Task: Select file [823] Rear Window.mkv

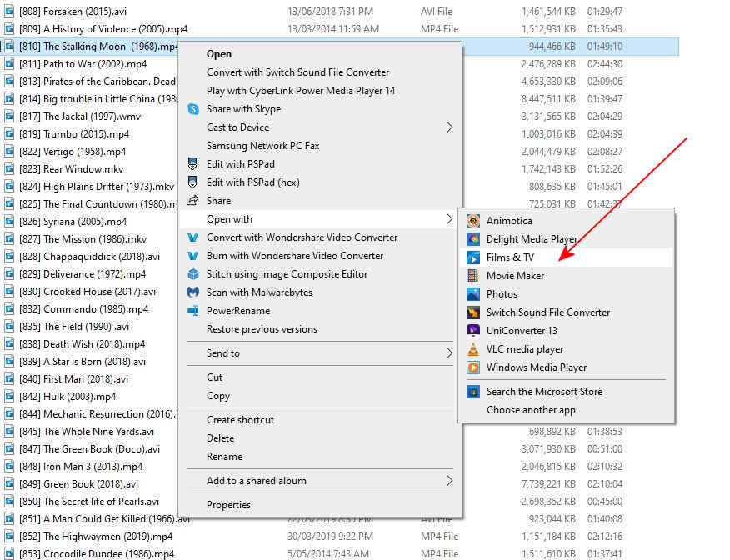Action: tap(71, 169)
